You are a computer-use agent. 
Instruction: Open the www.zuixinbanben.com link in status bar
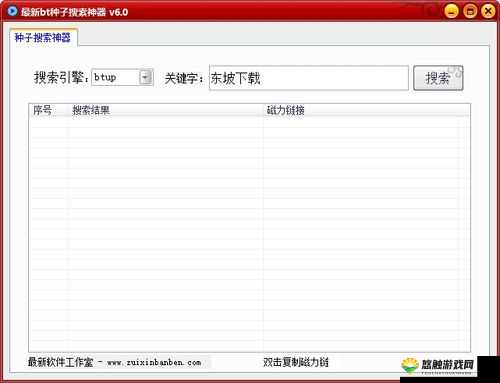click(x=154, y=362)
